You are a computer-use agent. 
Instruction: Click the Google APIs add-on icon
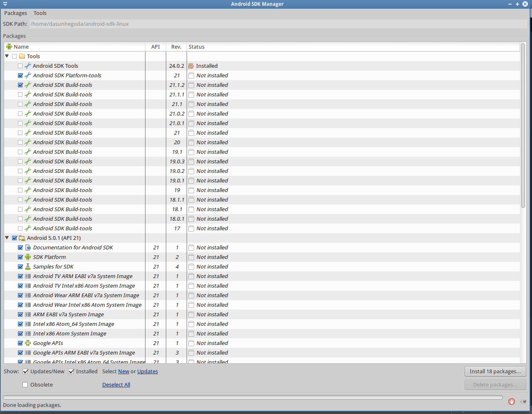pyautogui.click(x=28, y=343)
